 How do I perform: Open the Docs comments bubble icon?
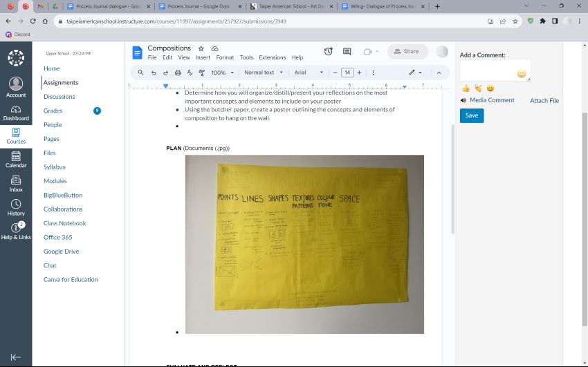point(347,51)
